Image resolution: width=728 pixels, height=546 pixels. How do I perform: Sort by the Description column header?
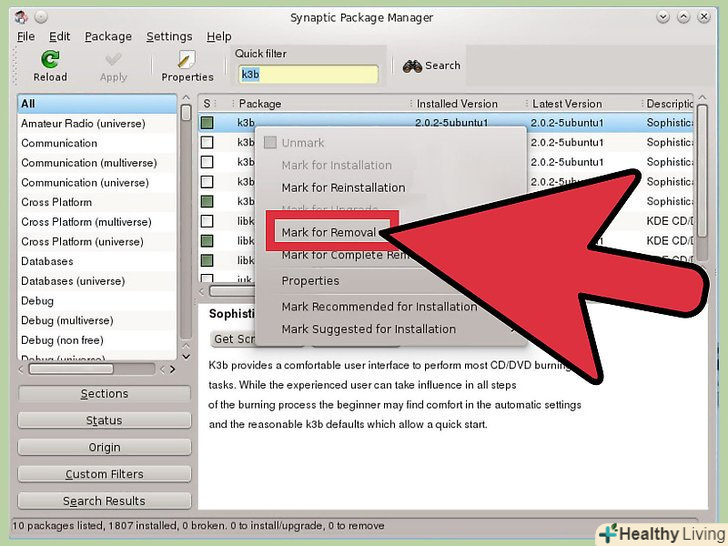click(669, 104)
